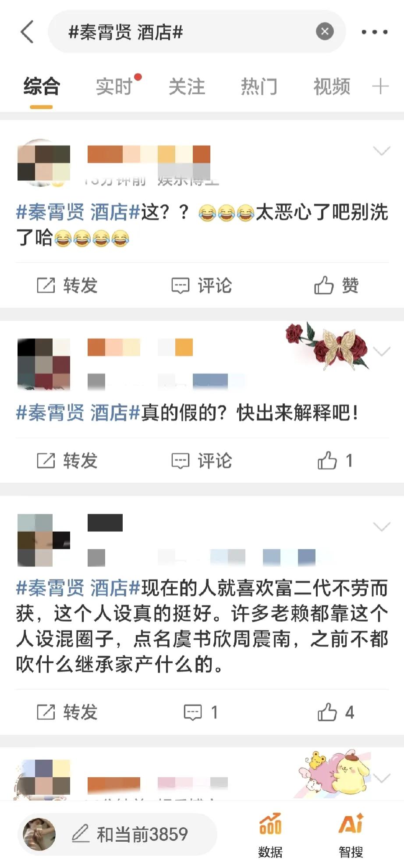Add a new tab with the plus icon
The width and height of the screenshot is (404, 868).
click(x=380, y=86)
